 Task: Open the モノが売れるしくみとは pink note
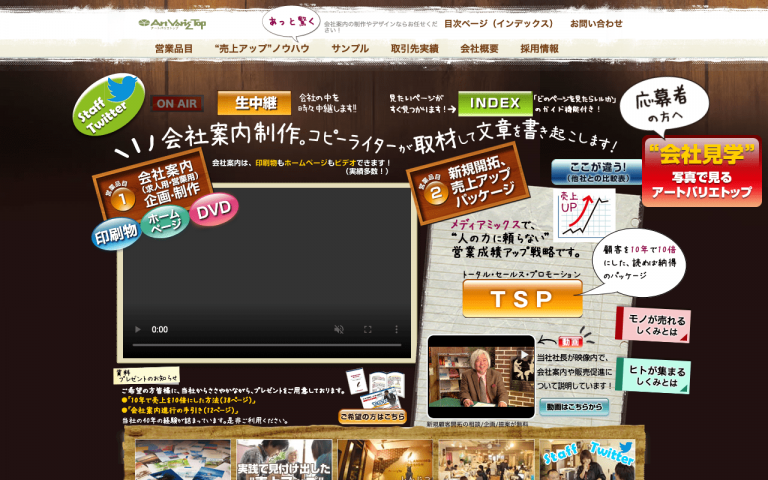(x=653, y=325)
